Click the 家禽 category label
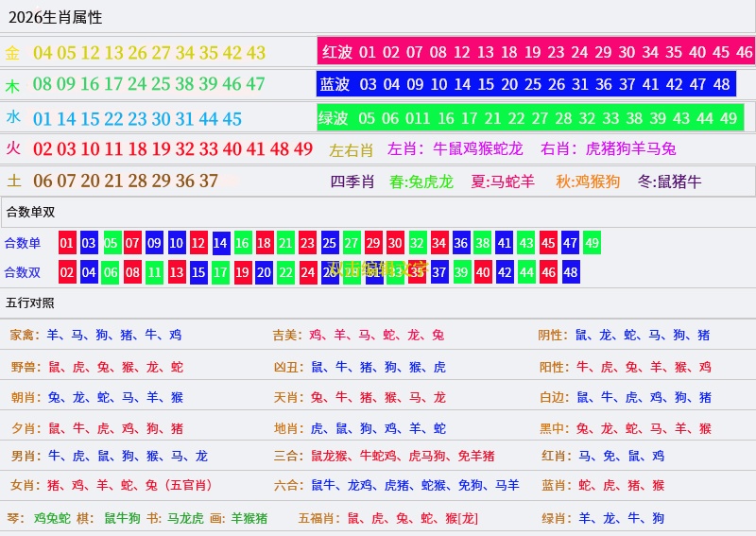 pyautogui.click(x=24, y=335)
